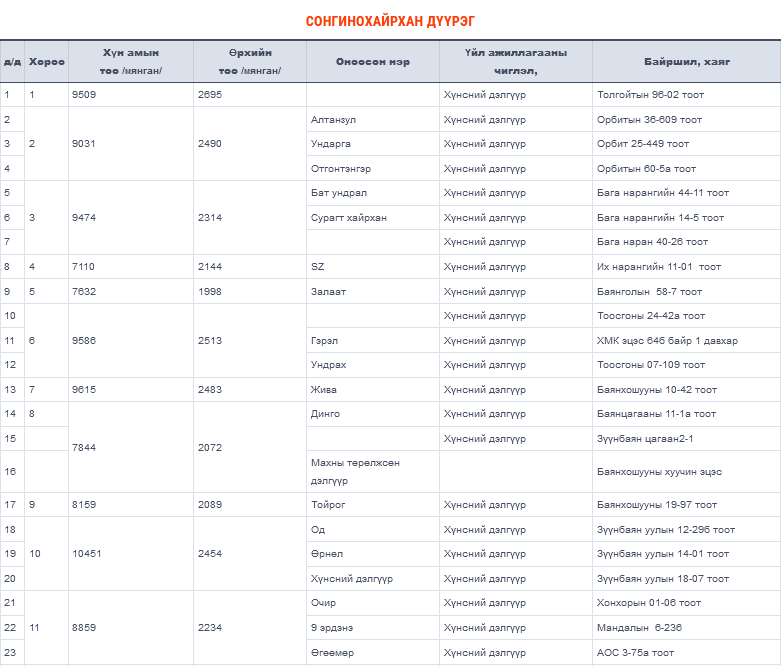
Task: Select the Хүн амын тоо header
Action: tap(130, 62)
